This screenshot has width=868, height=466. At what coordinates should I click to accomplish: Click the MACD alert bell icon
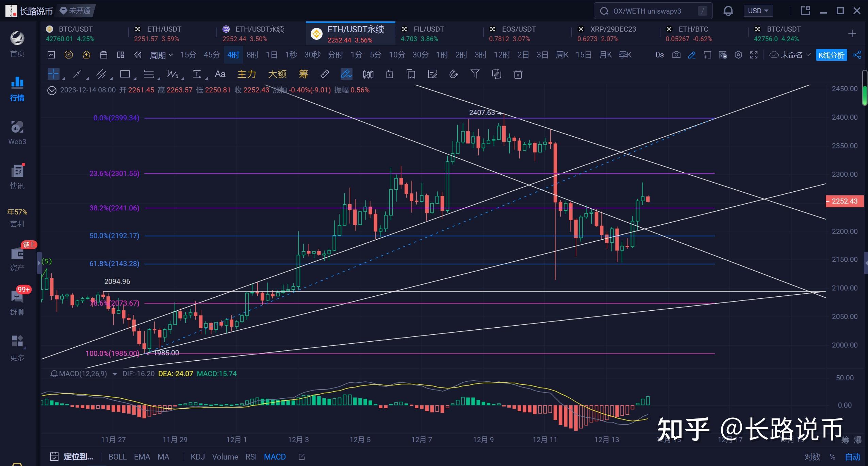(x=54, y=374)
